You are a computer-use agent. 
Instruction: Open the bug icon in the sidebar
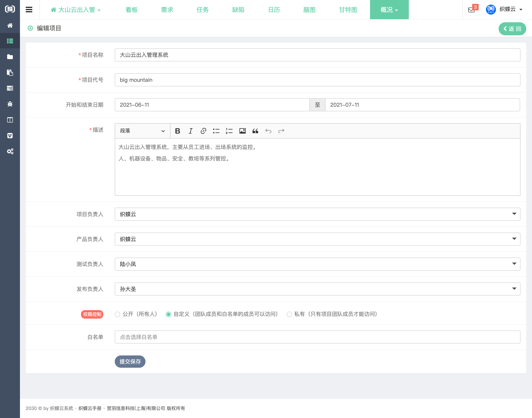10,104
